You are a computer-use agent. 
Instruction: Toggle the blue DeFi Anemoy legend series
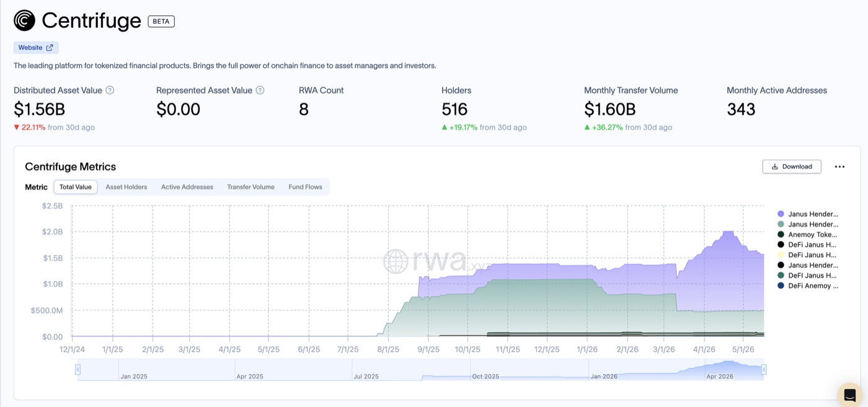(x=808, y=286)
